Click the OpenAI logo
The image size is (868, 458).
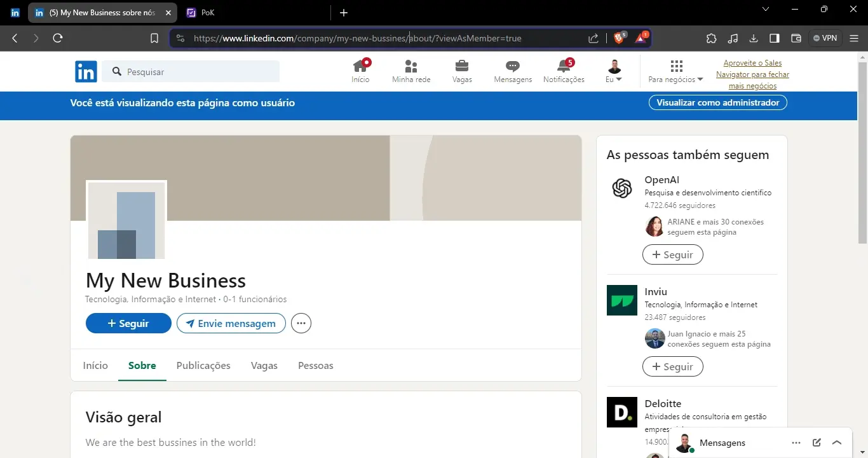[x=622, y=188]
